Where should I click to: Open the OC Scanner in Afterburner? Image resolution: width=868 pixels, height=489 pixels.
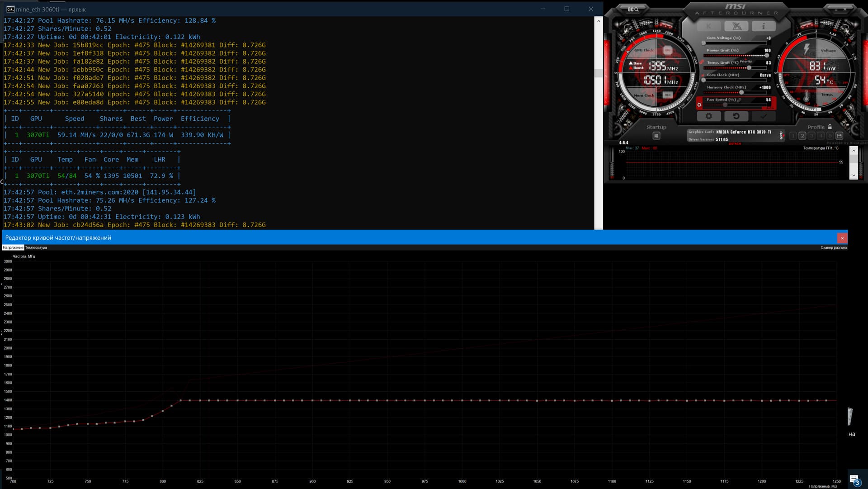tap(633, 9)
